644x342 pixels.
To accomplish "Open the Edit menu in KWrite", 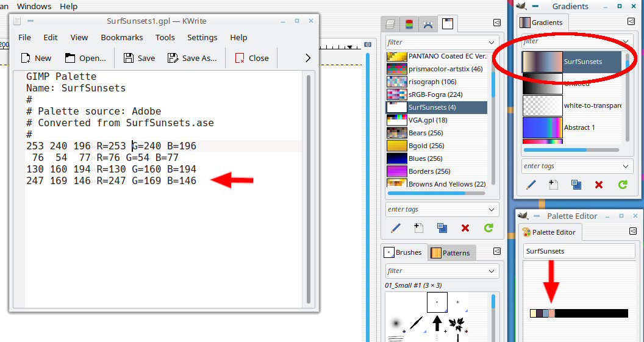I will tap(51, 37).
